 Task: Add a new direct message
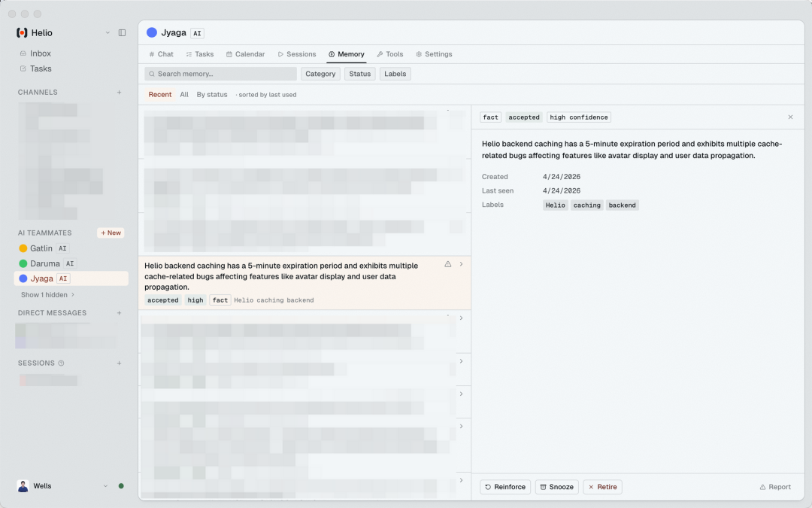(119, 313)
